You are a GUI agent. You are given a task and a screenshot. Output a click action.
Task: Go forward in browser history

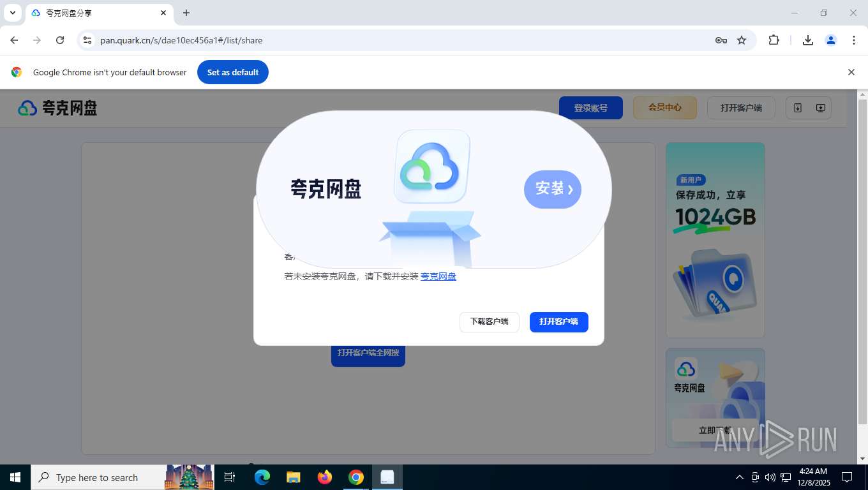point(37,40)
